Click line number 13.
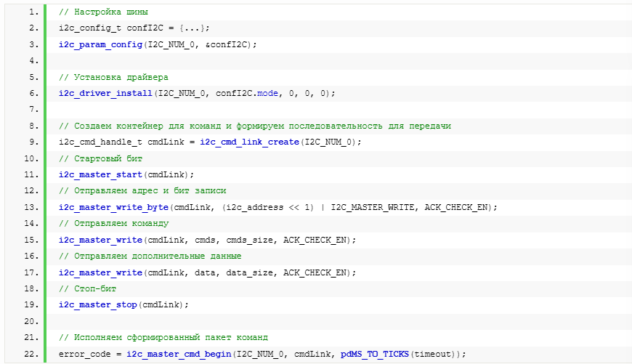 [x=31, y=208]
